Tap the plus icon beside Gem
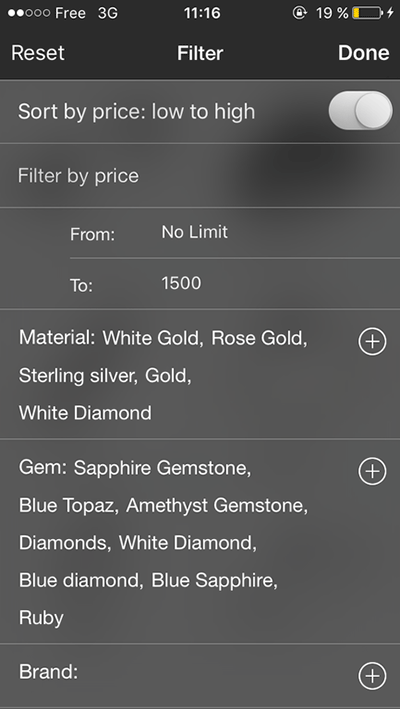 click(372, 471)
